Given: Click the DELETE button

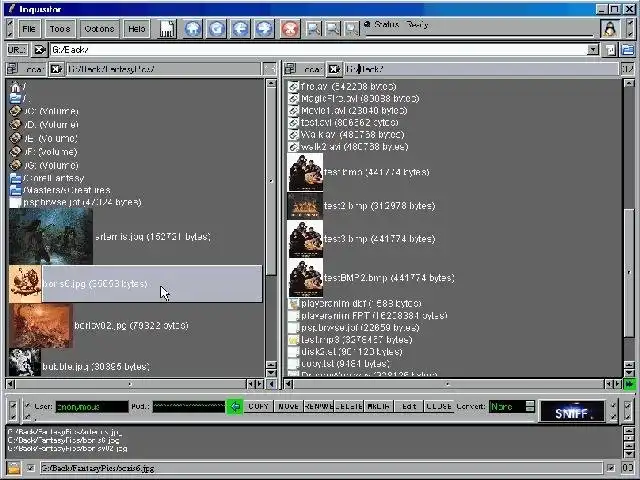Looking at the screenshot, I should (348, 407).
